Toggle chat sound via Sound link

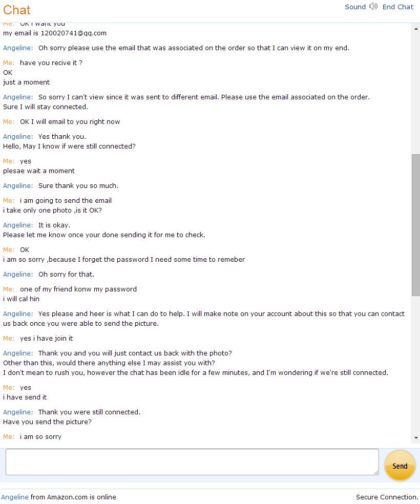(x=355, y=7)
